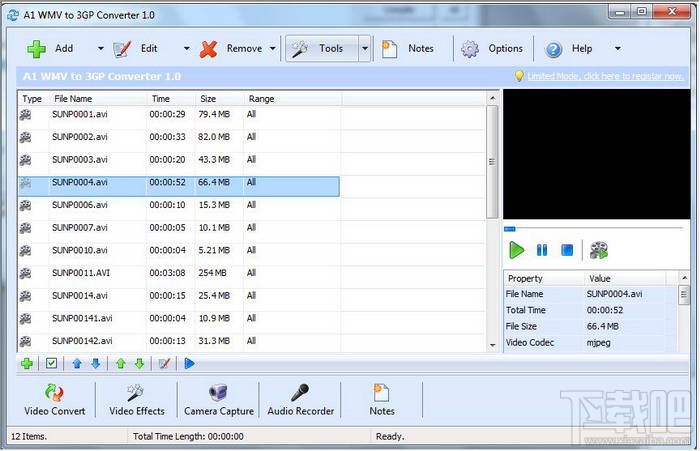Open the Audio Recorder tool
The height and width of the screenshot is (451, 700).
pos(300,400)
